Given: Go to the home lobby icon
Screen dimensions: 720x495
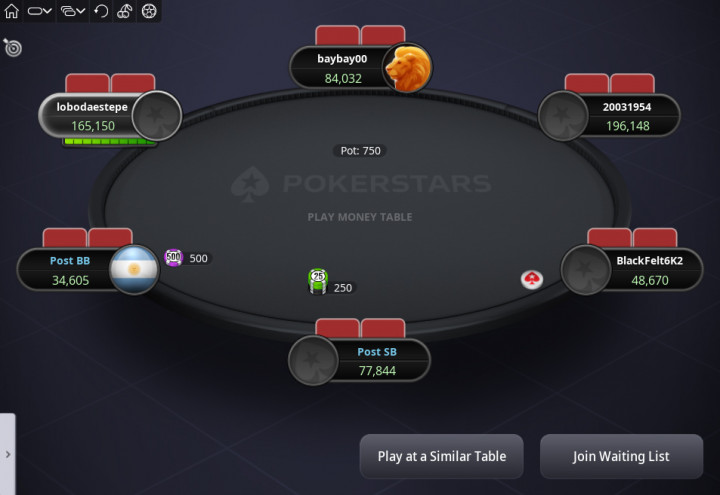Looking at the screenshot, I should [x=11, y=11].
